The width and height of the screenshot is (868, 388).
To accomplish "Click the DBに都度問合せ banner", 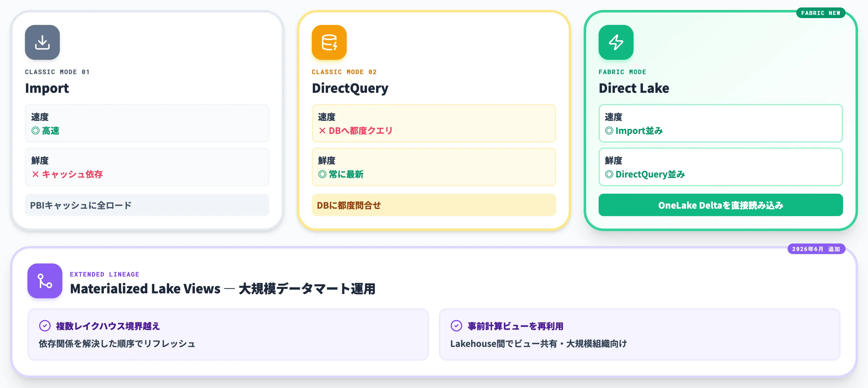I will coord(434,205).
